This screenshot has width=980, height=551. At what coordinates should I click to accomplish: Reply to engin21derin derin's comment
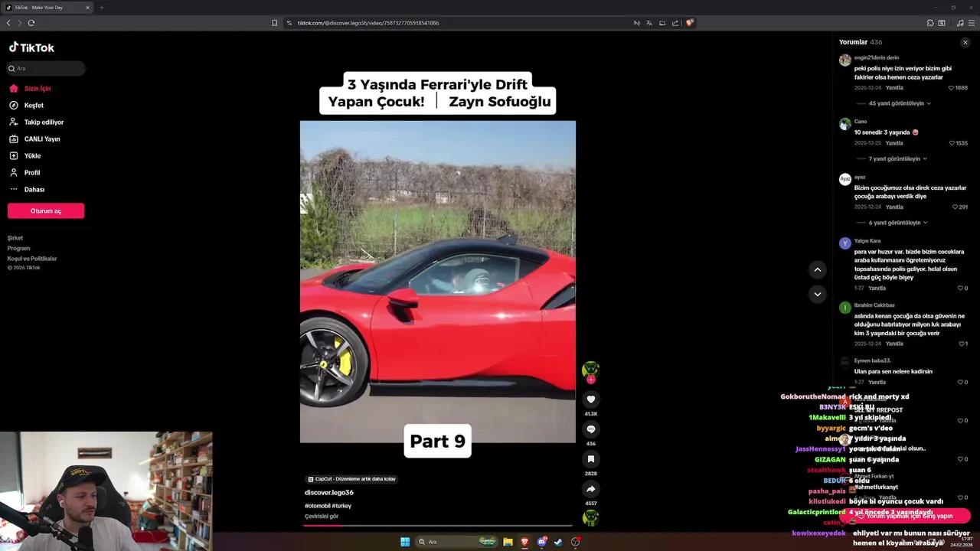894,88
